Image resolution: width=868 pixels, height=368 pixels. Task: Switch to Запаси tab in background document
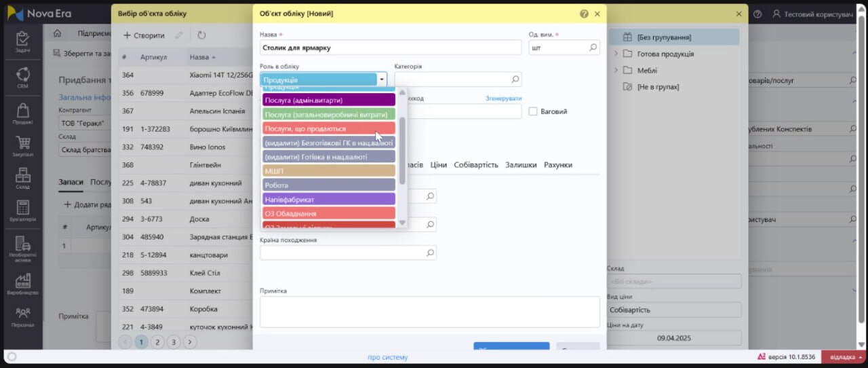(x=71, y=182)
